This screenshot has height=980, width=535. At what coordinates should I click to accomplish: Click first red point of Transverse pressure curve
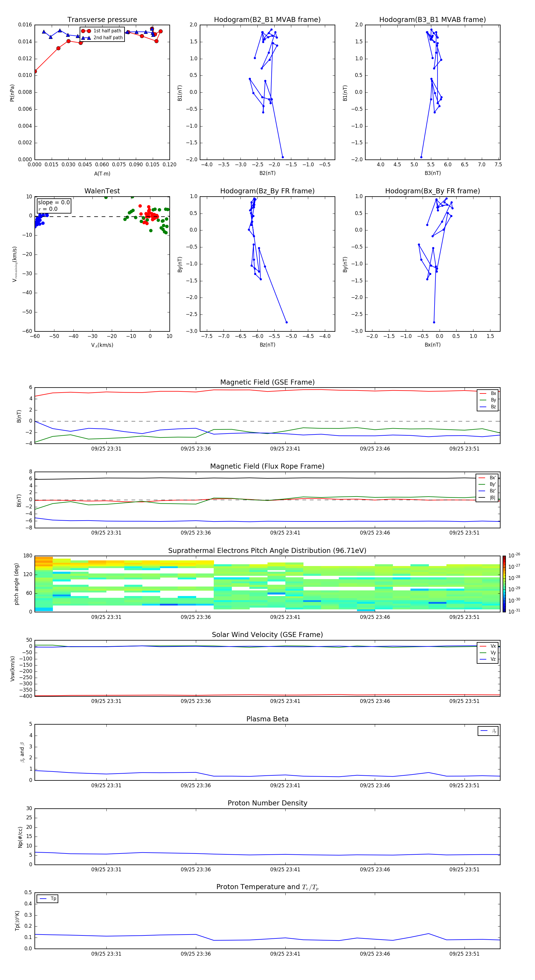(35, 71)
